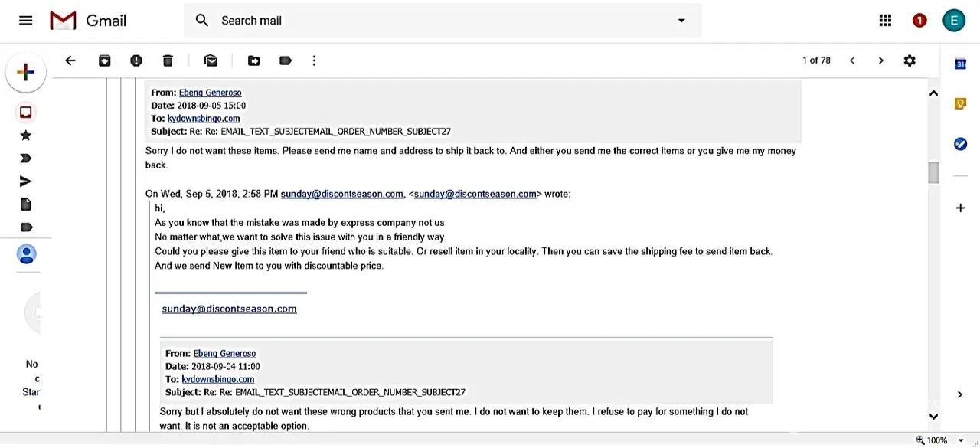Open the More actions three-dot menu
This screenshot has height=448, width=980.
(x=314, y=60)
